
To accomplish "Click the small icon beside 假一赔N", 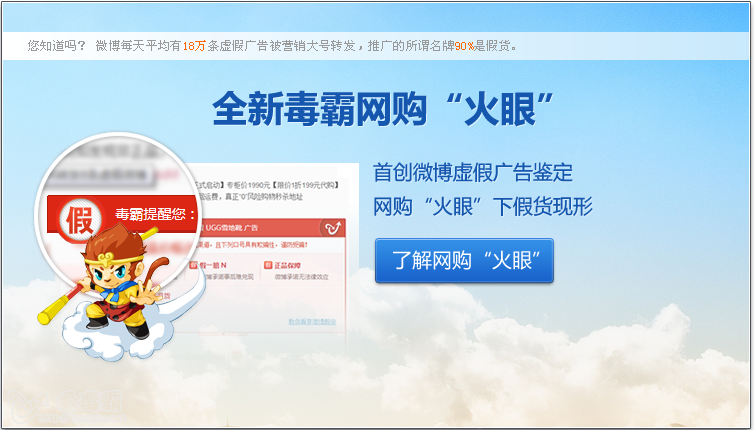I will pos(193,265).
